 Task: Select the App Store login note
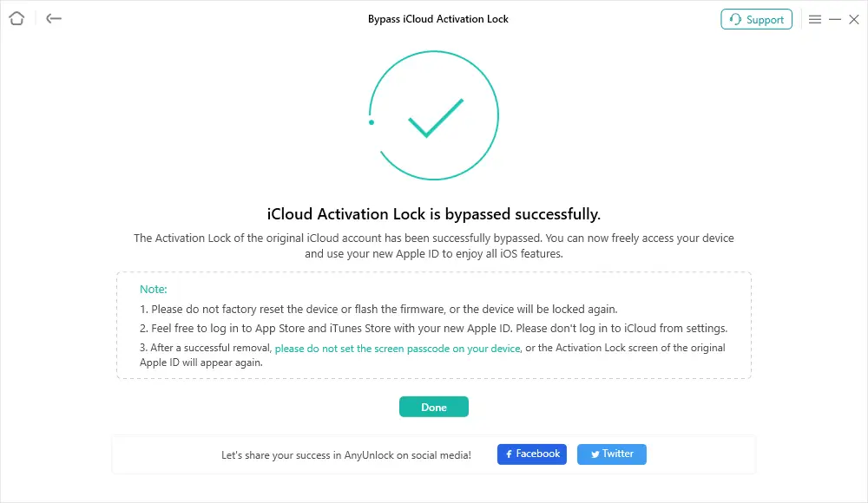coord(433,329)
